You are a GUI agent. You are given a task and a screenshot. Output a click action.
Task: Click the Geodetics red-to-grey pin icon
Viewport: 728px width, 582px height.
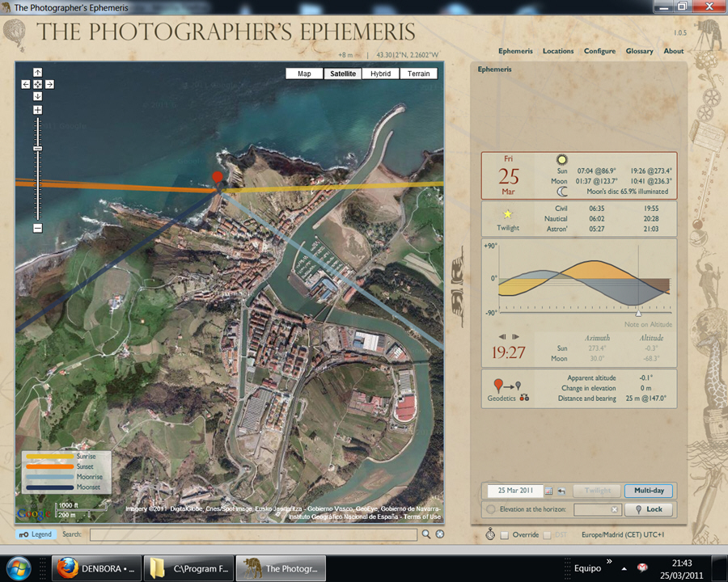(x=506, y=386)
